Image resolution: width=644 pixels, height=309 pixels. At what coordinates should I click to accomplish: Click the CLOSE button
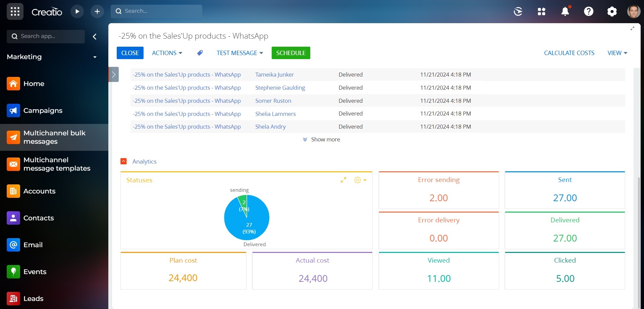130,53
